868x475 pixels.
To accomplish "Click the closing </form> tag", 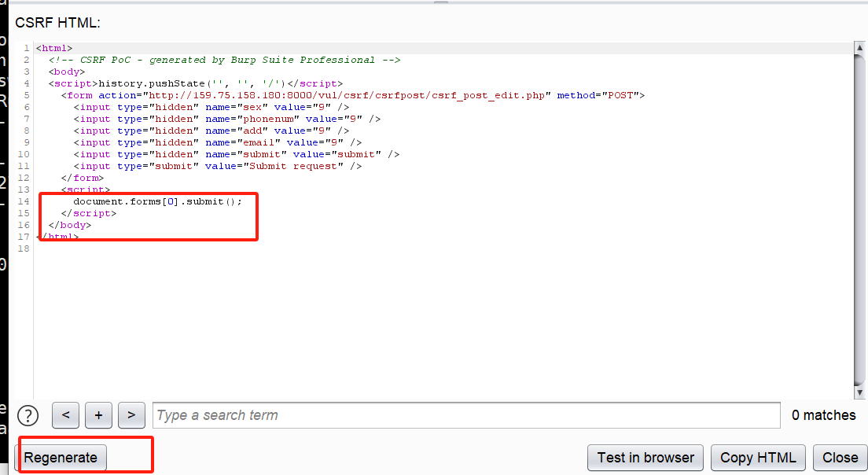I will point(83,178).
